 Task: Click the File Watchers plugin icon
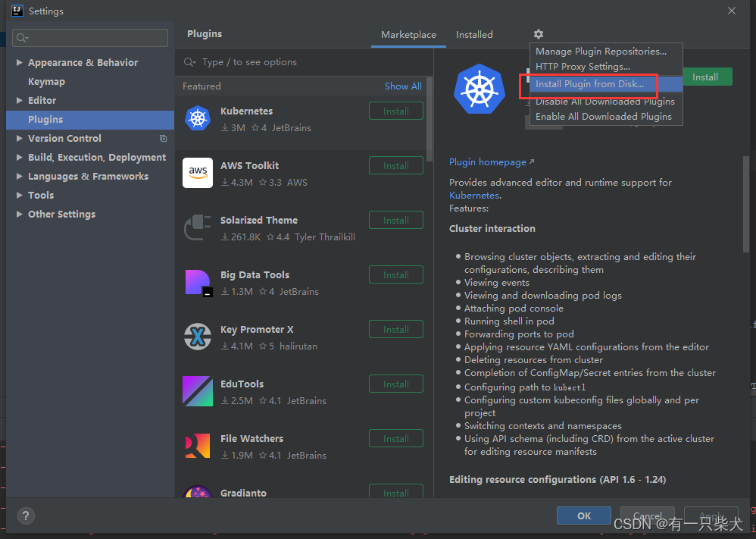[x=198, y=446]
